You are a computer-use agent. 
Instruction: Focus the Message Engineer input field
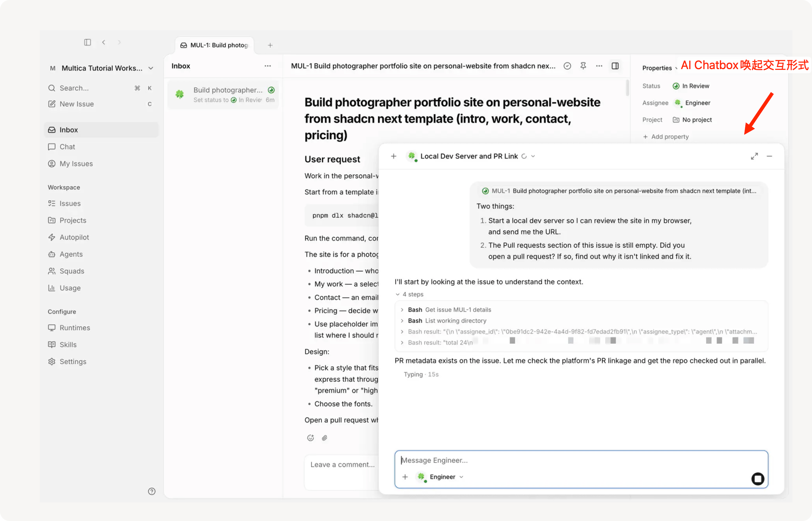581,461
